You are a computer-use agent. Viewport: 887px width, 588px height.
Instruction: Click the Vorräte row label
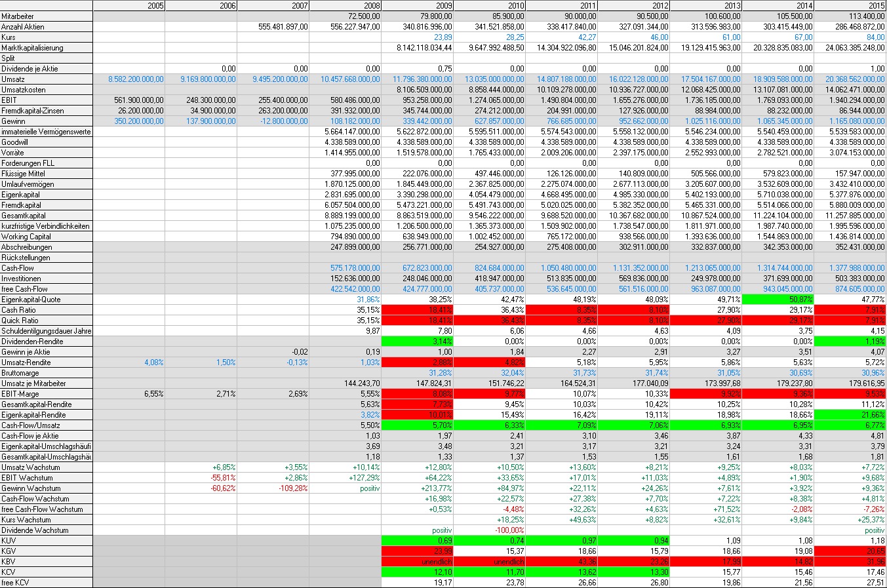tap(47, 152)
